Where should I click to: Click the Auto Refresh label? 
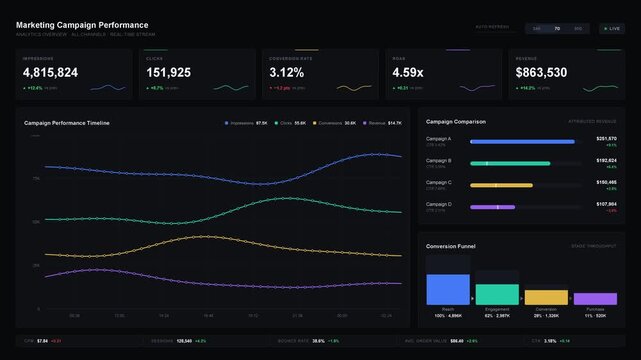(x=492, y=27)
